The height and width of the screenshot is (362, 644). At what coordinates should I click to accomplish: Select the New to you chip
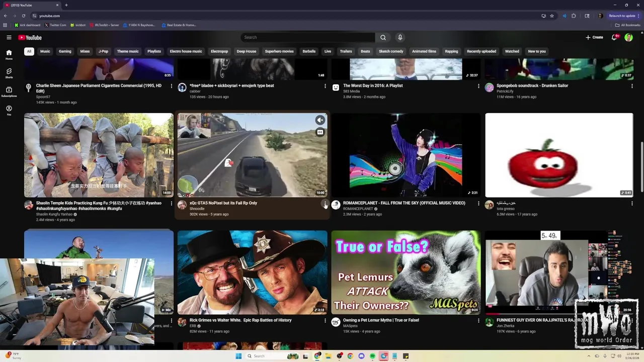pyautogui.click(x=537, y=51)
